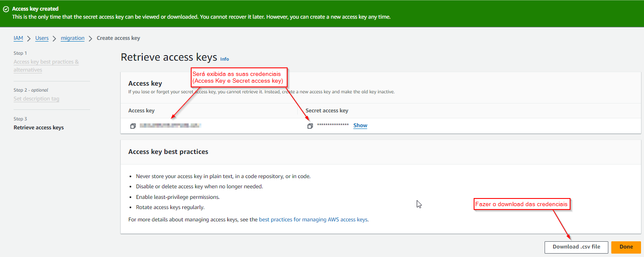Go to the Set description tag step

(36, 99)
